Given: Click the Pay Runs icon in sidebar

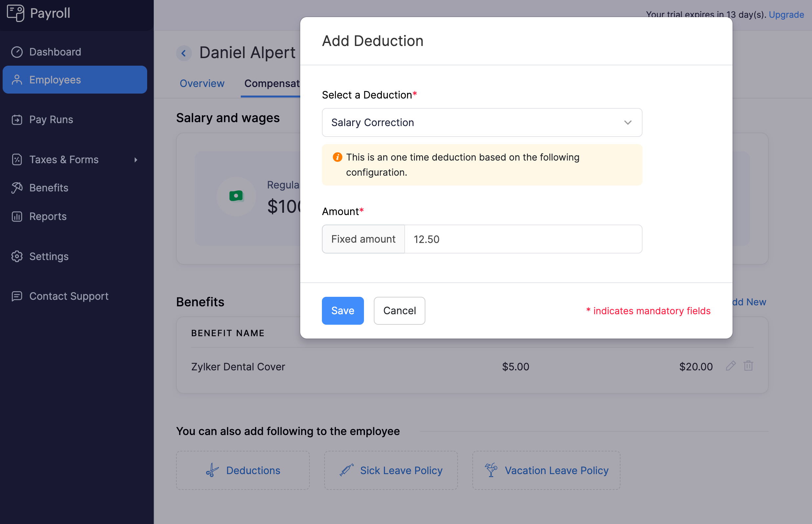Looking at the screenshot, I should click(16, 119).
